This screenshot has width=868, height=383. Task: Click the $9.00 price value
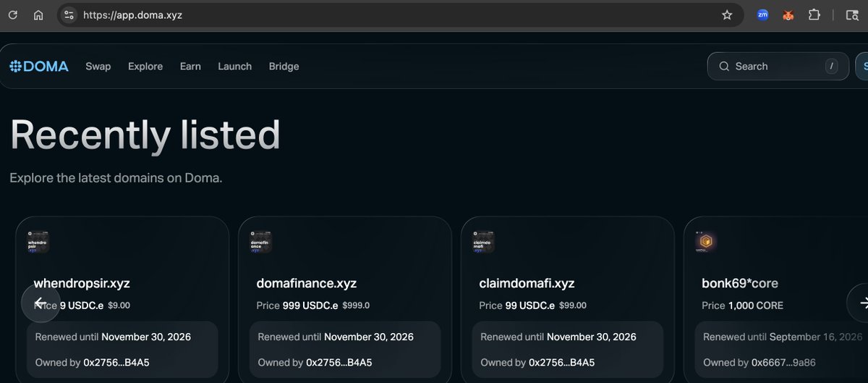tap(119, 306)
